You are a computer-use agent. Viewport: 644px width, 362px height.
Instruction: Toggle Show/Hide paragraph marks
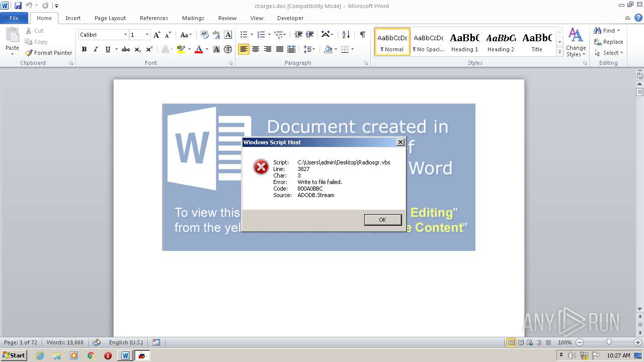362,34
